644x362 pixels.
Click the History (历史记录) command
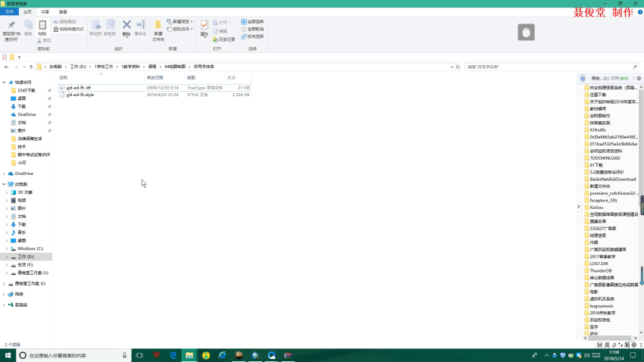(224, 39)
